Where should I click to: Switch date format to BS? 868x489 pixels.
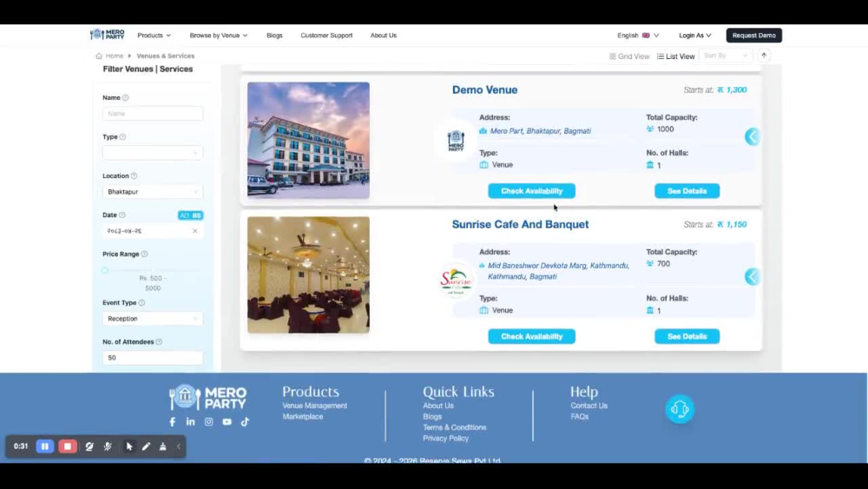(196, 215)
